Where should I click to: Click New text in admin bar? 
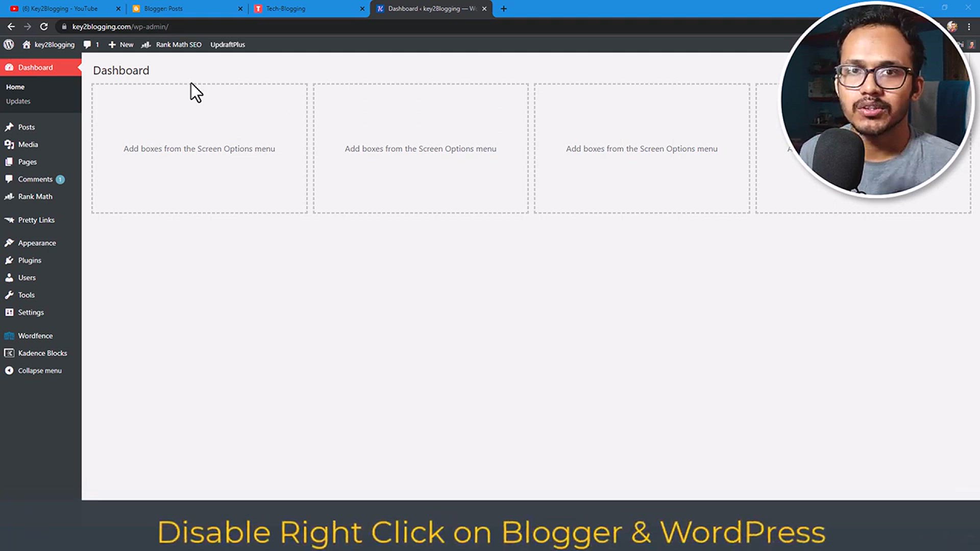pos(127,44)
